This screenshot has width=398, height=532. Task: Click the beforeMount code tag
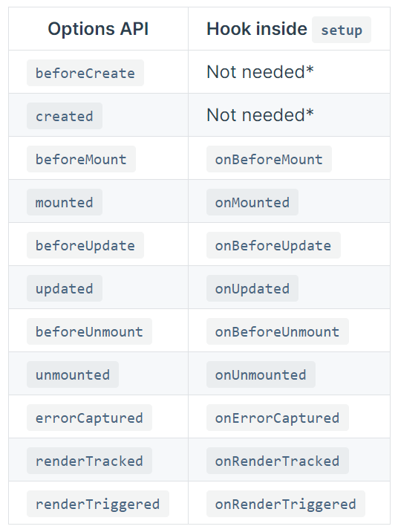81,159
